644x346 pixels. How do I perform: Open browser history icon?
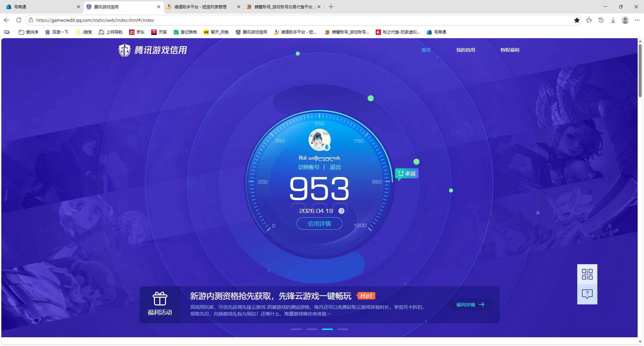(x=601, y=20)
